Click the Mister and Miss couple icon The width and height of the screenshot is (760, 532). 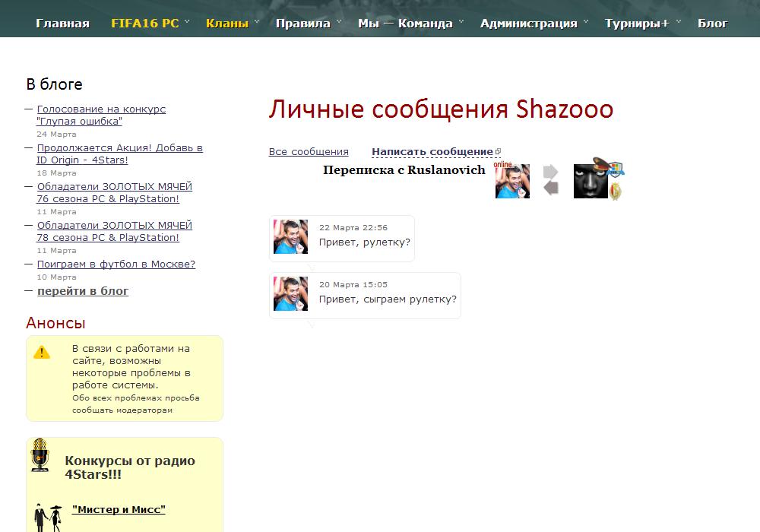coord(47,516)
